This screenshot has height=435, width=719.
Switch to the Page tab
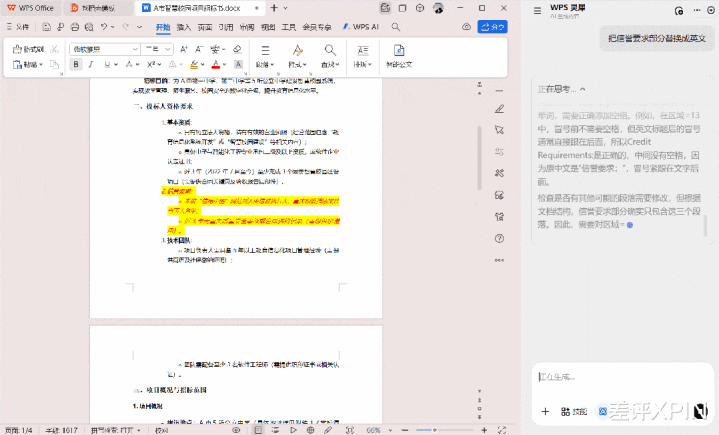click(205, 27)
